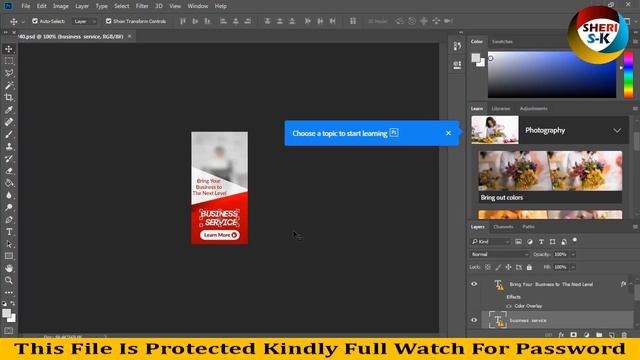The width and height of the screenshot is (640, 360).
Task: Select the Magic Wand tool
Action: [9, 85]
